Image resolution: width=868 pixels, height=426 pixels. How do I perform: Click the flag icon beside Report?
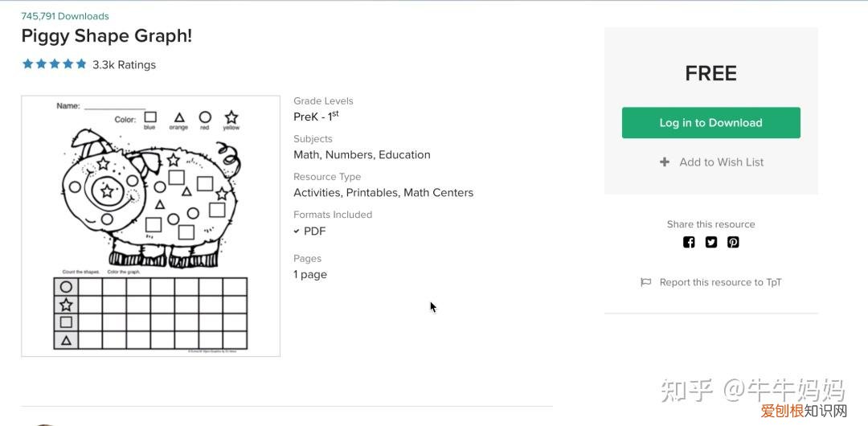coord(645,282)
